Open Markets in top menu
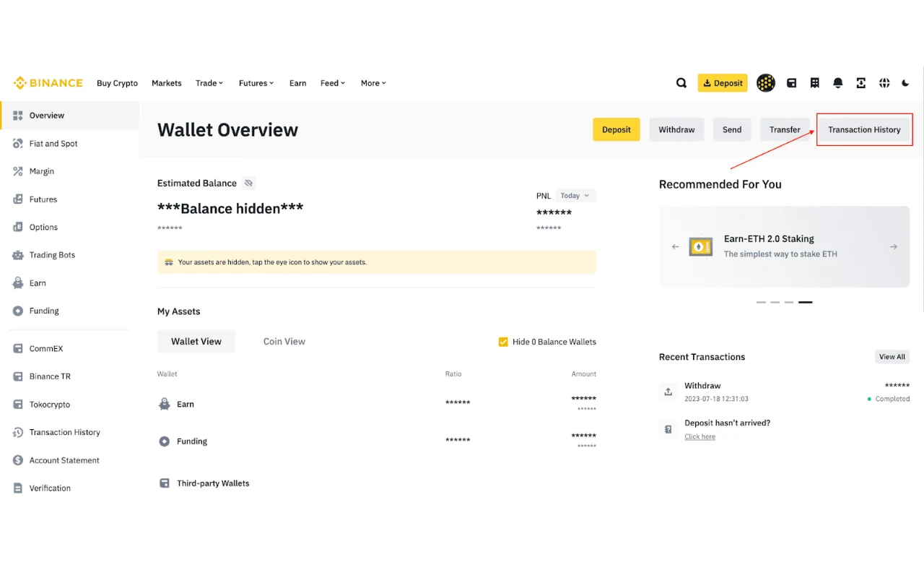The image size is (924, 578). coord(167,83)
